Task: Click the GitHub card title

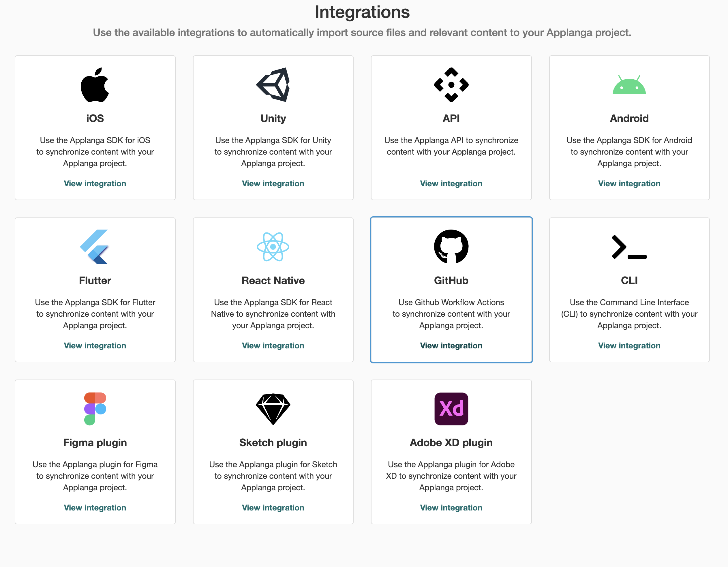Action: tap(451, 280)
